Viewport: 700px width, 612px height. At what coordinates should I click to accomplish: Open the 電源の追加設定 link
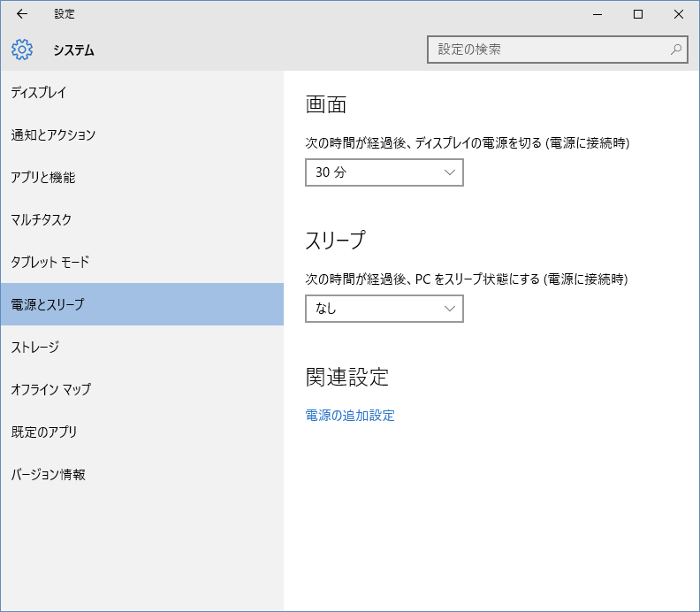point(350,416)
